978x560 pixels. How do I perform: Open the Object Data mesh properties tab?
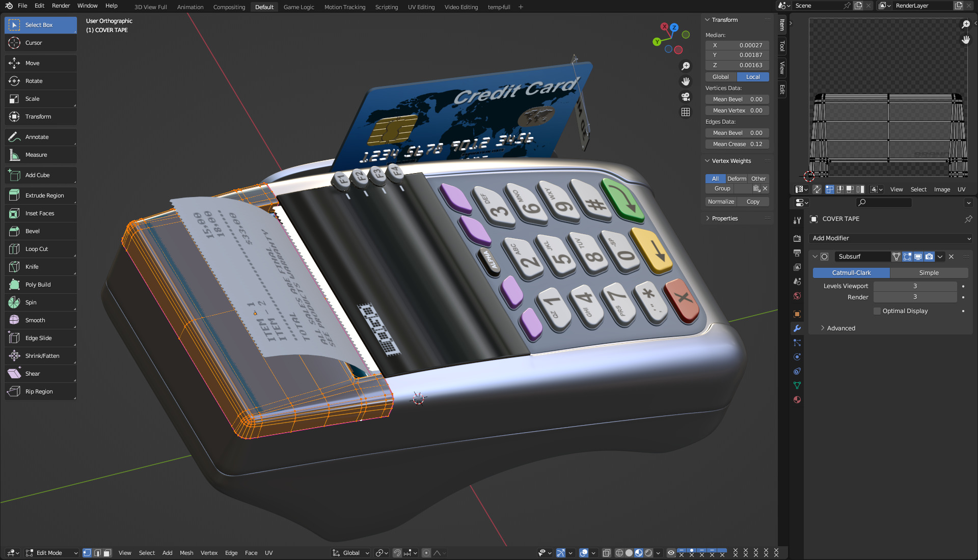pyautogui.click(x=797, y=385)
